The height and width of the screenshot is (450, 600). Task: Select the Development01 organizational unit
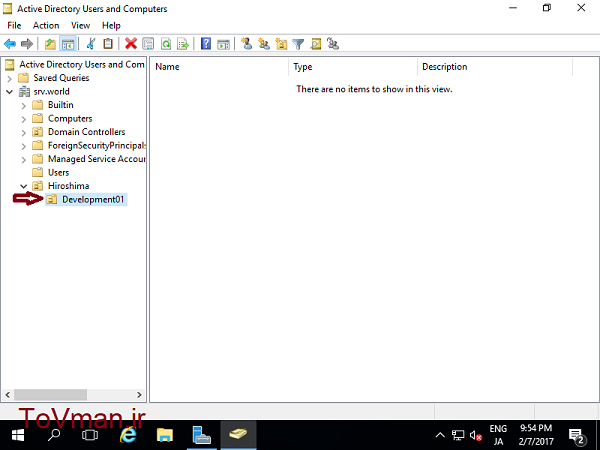coord(93,199)
